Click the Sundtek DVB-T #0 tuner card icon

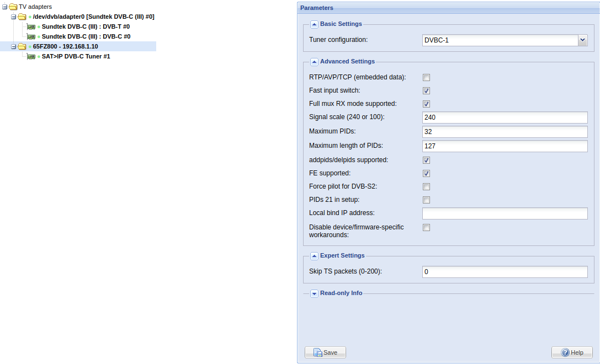[x=31, y=27]
